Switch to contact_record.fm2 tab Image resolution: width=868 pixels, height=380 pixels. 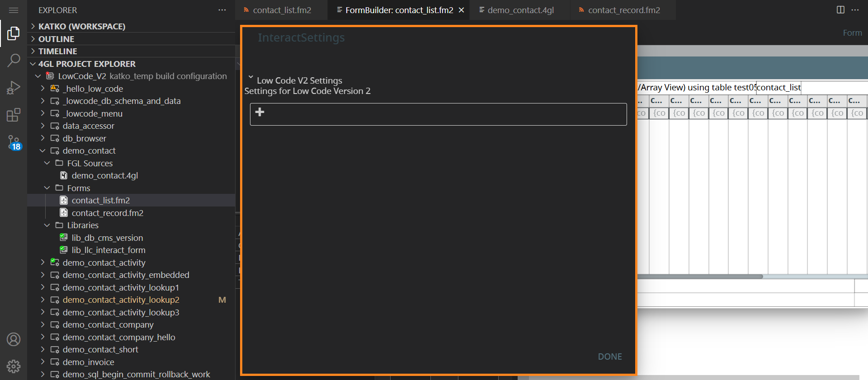[x=623, y=10]
